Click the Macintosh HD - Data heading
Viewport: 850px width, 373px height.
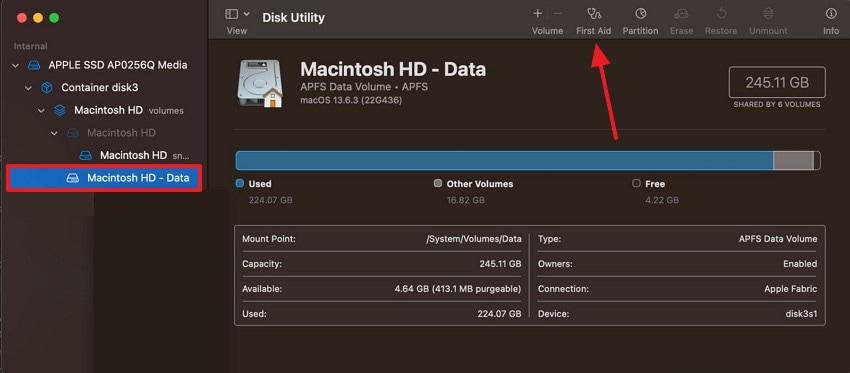point(393,69)
